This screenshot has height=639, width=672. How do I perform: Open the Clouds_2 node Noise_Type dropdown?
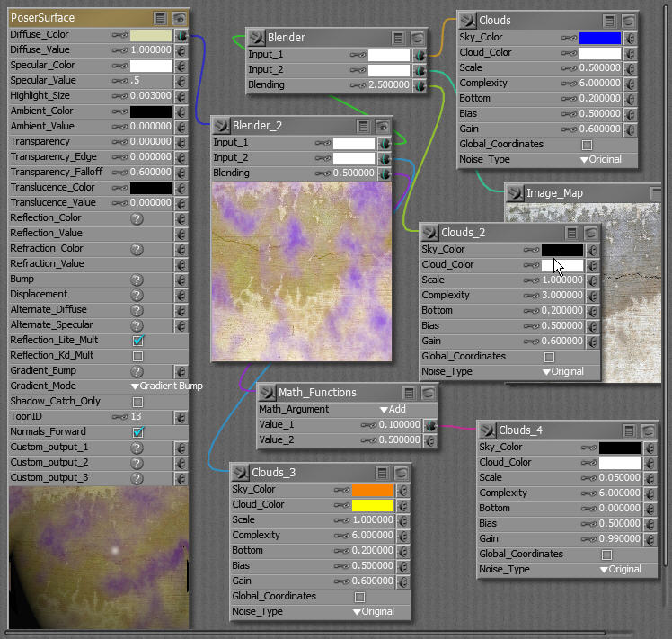click(x=563, y=372)
